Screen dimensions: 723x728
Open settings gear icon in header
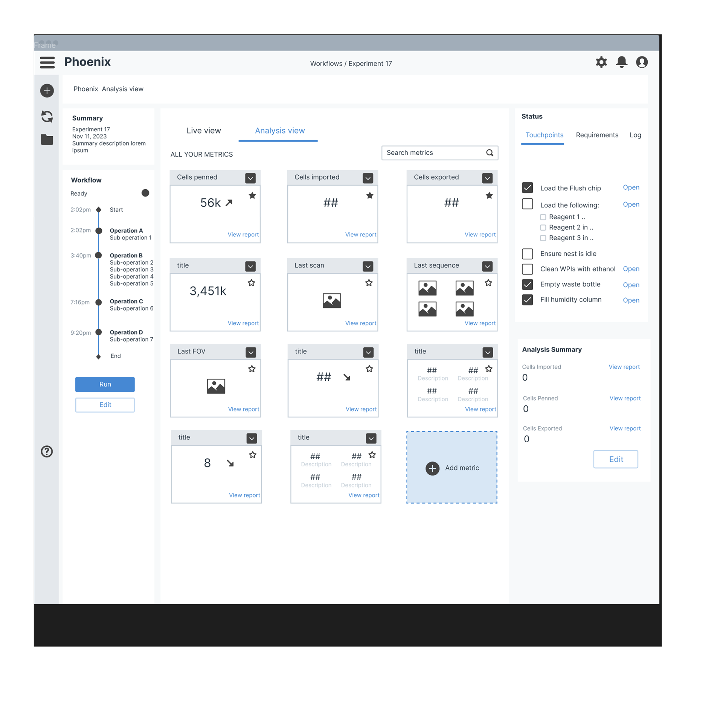tap(601, 62)
